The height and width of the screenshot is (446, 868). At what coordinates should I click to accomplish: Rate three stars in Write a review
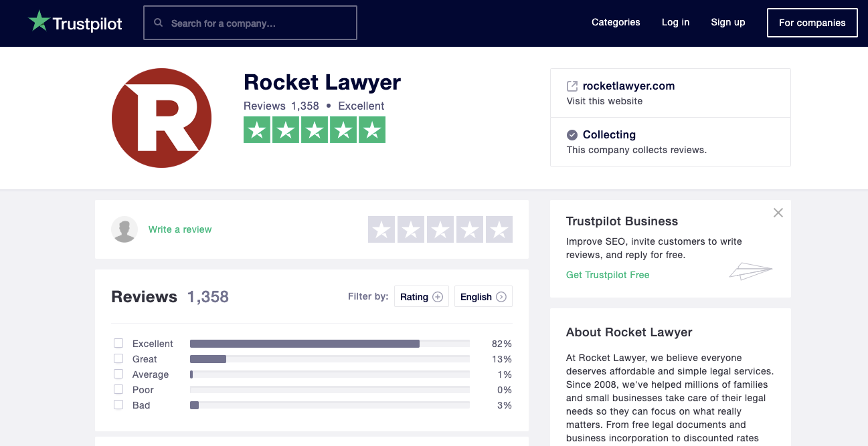440,229
